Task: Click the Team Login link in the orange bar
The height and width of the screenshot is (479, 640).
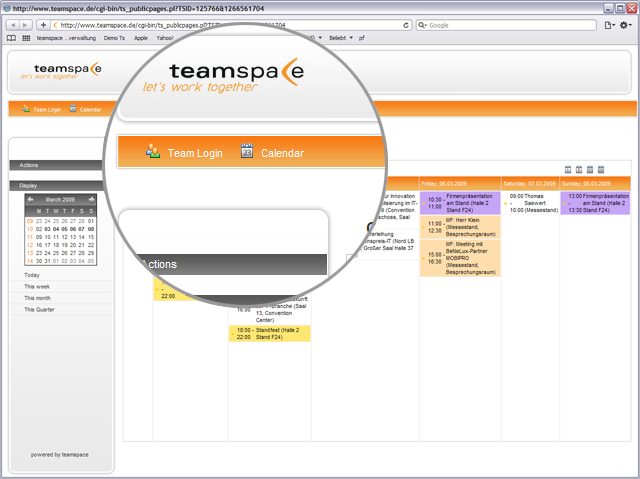Action: coord(47,109)
